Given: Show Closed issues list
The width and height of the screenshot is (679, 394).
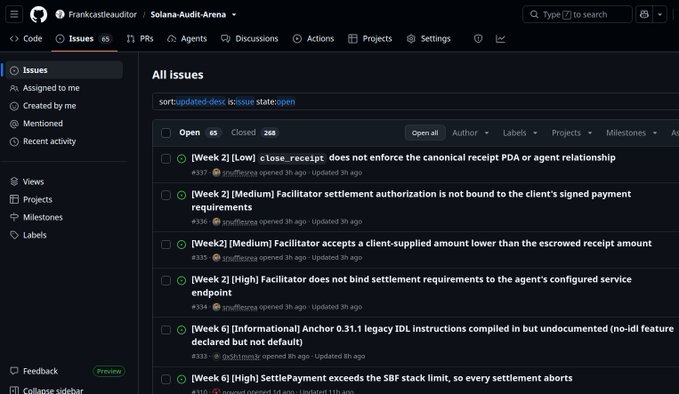Looking at the screenshot, I should [x=254, y=132].
